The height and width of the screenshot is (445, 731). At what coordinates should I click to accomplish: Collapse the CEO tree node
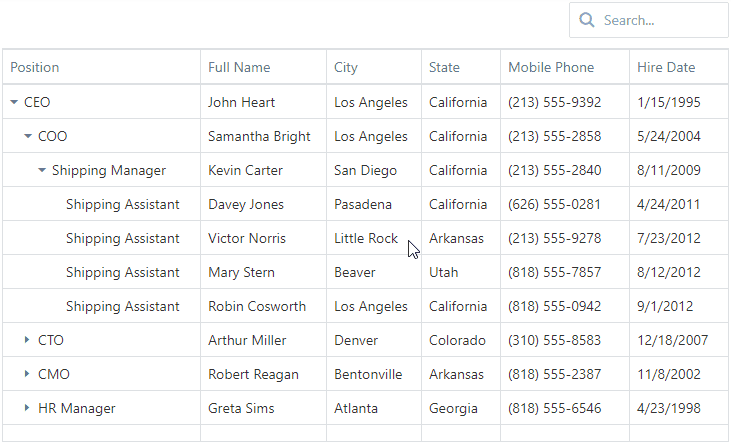(14, 102)
